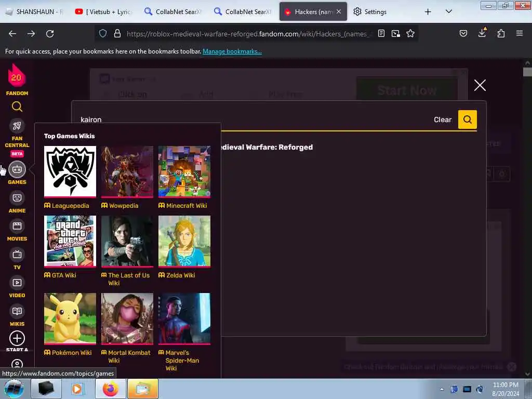
Task: Open a new browser tab
Action: [x=428, y=12]
